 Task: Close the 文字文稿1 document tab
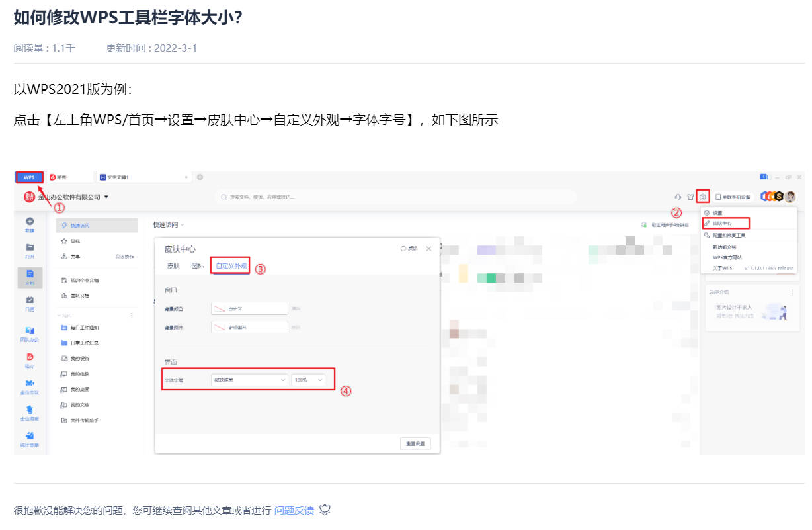pyautogui.click(x=187, y=177)
